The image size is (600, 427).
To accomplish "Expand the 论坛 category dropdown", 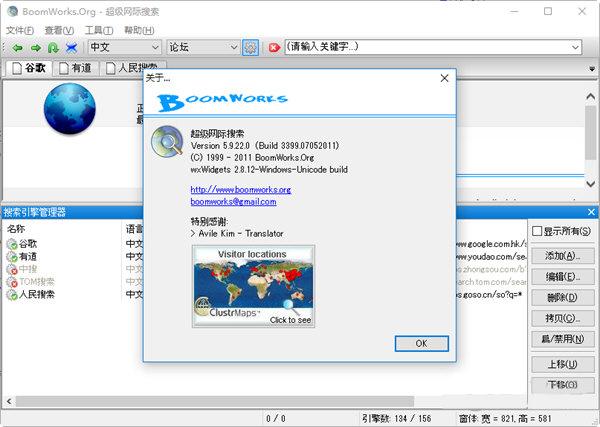I will coord(234,47).
